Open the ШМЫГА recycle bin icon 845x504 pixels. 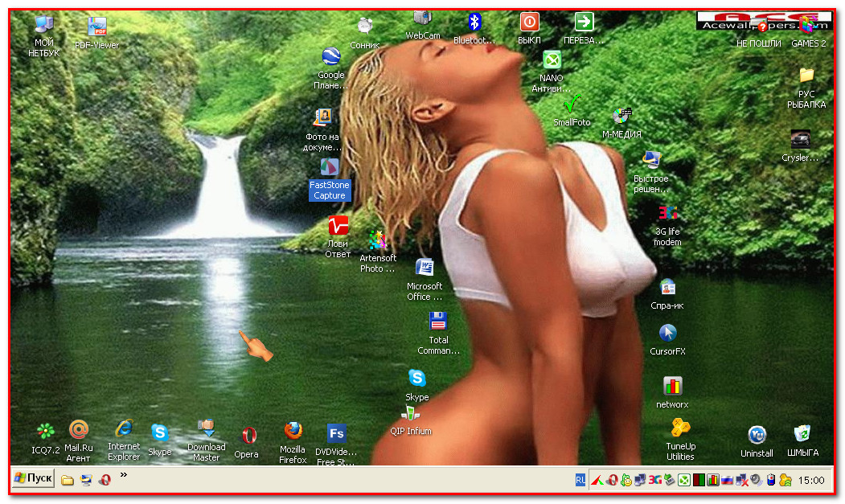802,434
